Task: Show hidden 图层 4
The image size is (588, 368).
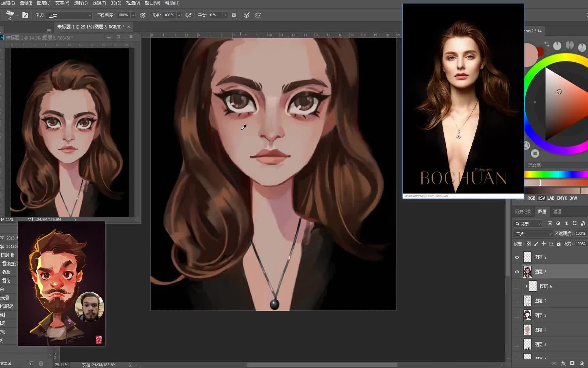Action: (517, 330)
